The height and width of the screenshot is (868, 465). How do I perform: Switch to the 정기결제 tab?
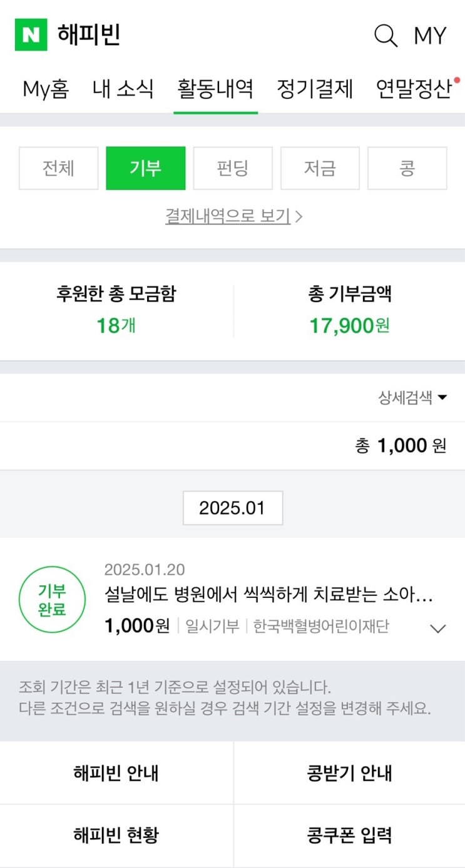coord(315,89)
